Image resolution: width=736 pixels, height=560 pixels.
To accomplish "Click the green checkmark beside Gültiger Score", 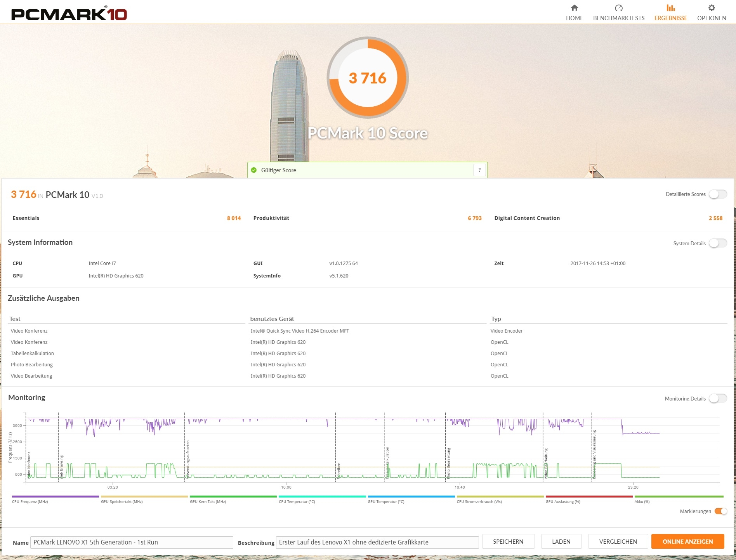I will tap(254, 170).
